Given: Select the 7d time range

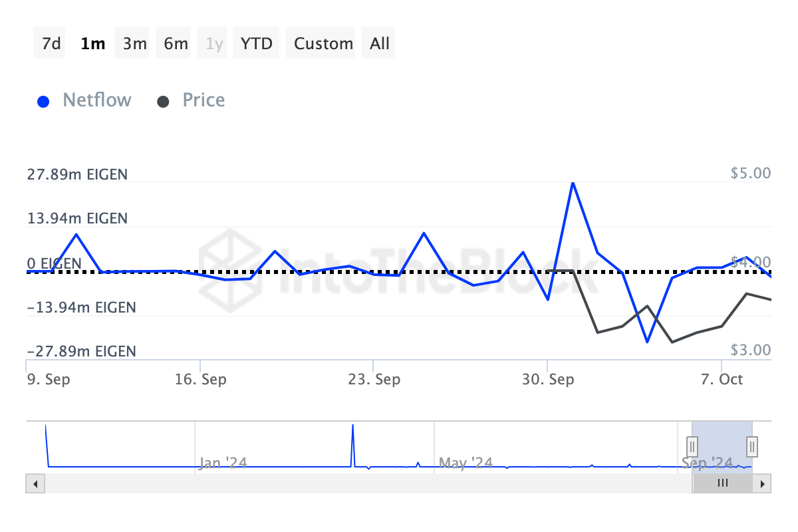Looking at the screenshot, I should 51,44.
